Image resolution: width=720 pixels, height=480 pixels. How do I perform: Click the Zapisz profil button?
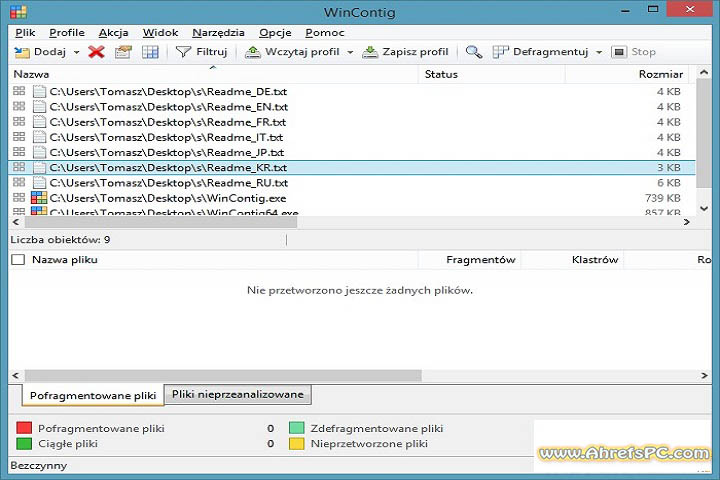tap(405, 52)
